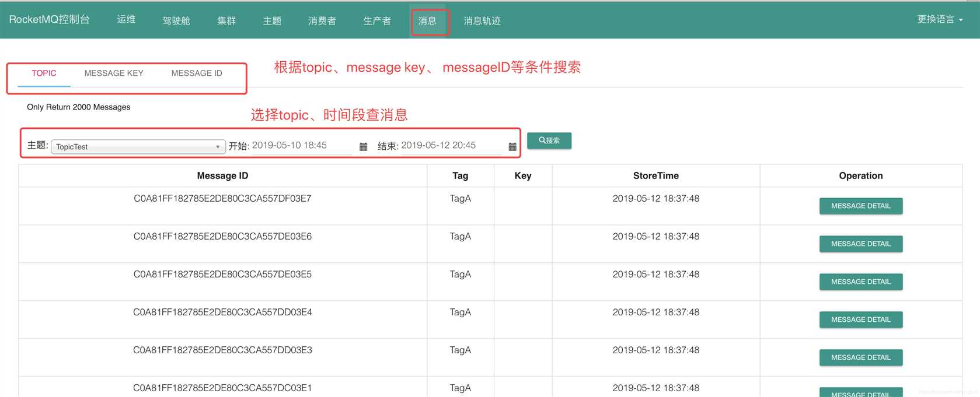980x397 pixels.
Task: Click the Only Return 2000 Messages note
Action: (79, 107)
